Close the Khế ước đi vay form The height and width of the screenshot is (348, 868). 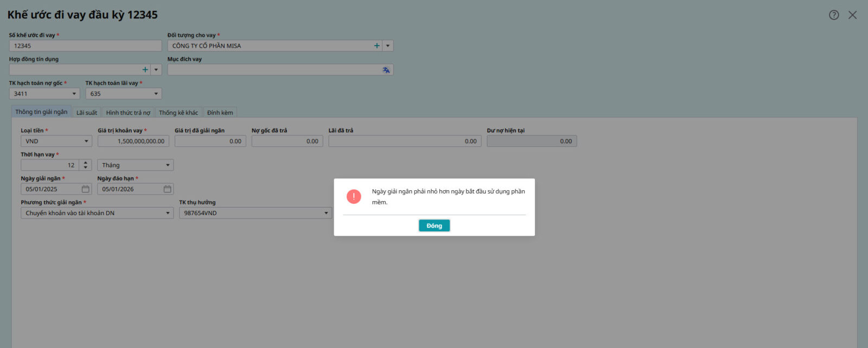tap(852, 15)
